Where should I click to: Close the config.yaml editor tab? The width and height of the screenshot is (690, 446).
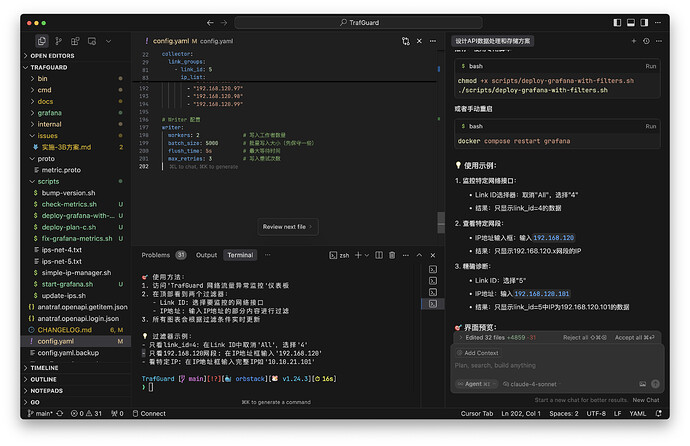point(419,41)
